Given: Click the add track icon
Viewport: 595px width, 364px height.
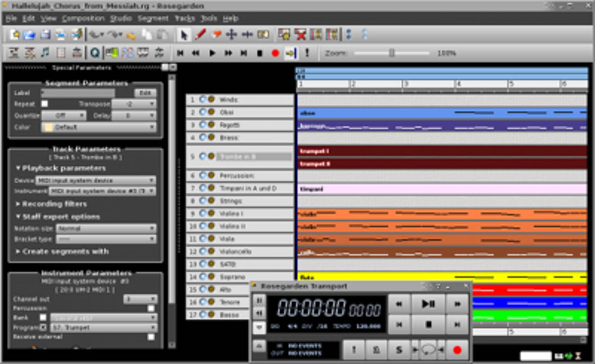Looking at the screenshot, I should 284,35.
